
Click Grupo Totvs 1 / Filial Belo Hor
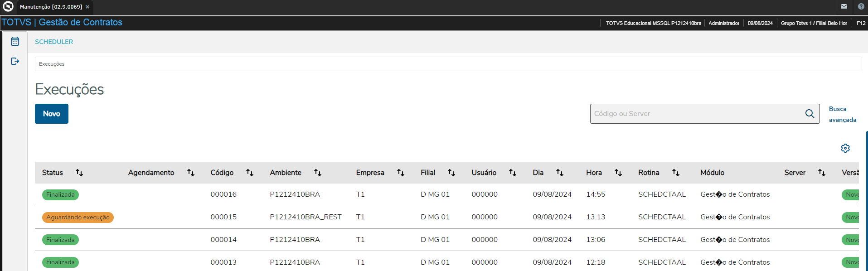[x=814, y=23]
